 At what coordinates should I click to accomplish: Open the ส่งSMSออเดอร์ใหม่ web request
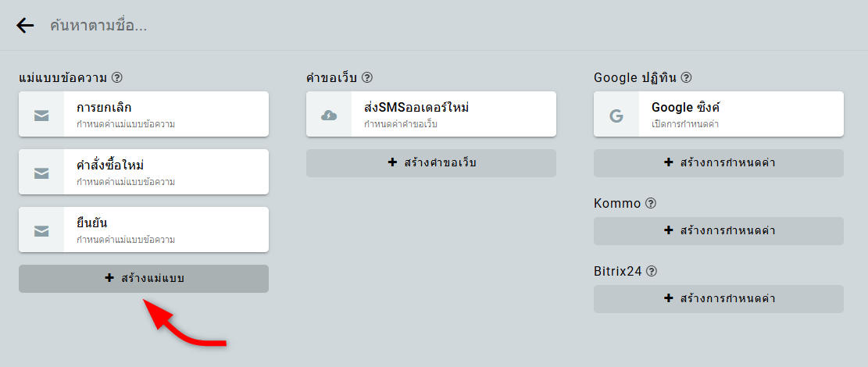point(452,114)
